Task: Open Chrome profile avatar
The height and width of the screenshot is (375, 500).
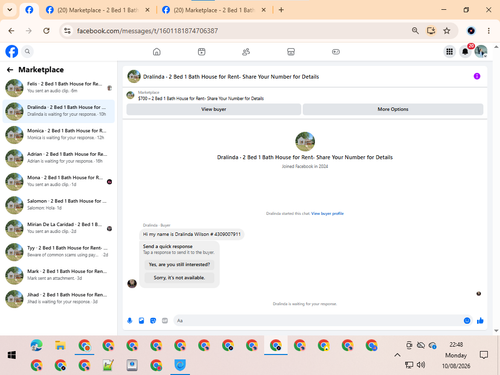Action: [471, 31]
